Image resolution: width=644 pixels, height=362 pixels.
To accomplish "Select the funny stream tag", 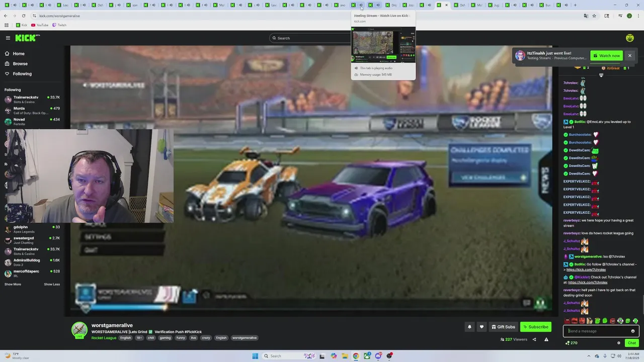I will tap(181, 338).
